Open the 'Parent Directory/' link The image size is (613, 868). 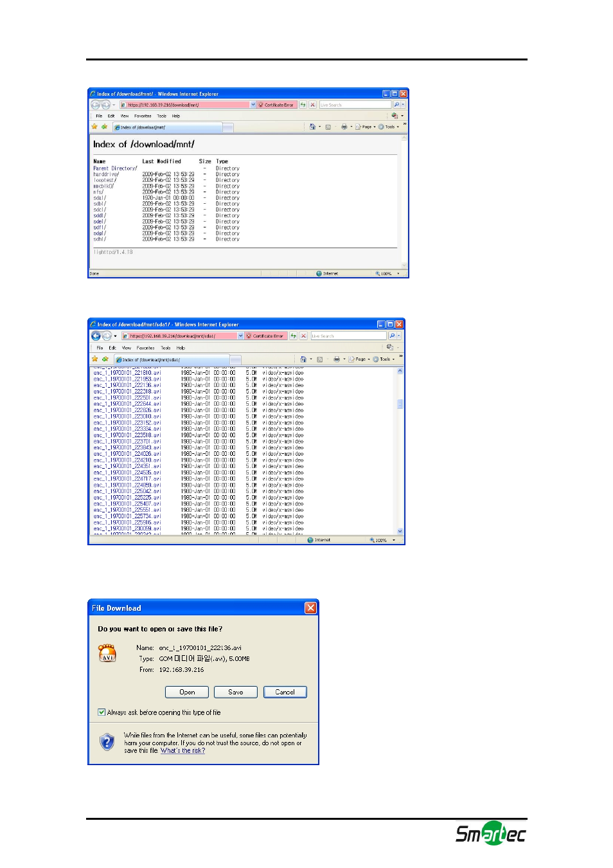115,168
